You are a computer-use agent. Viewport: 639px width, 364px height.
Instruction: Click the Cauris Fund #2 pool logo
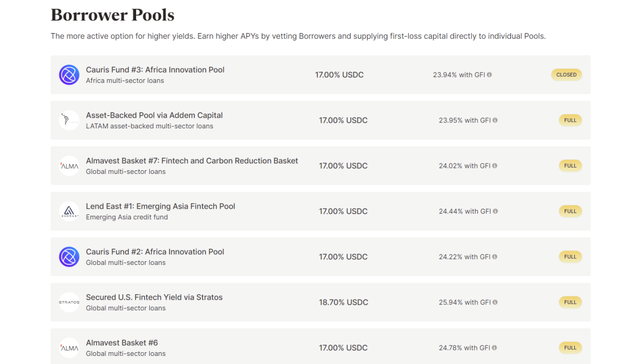(69, 257)
